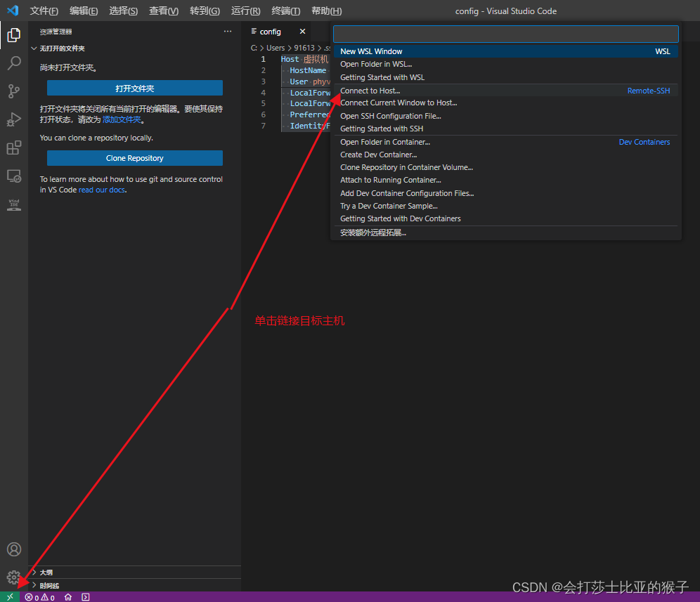Open the Manage gear icon

[14, 577]
